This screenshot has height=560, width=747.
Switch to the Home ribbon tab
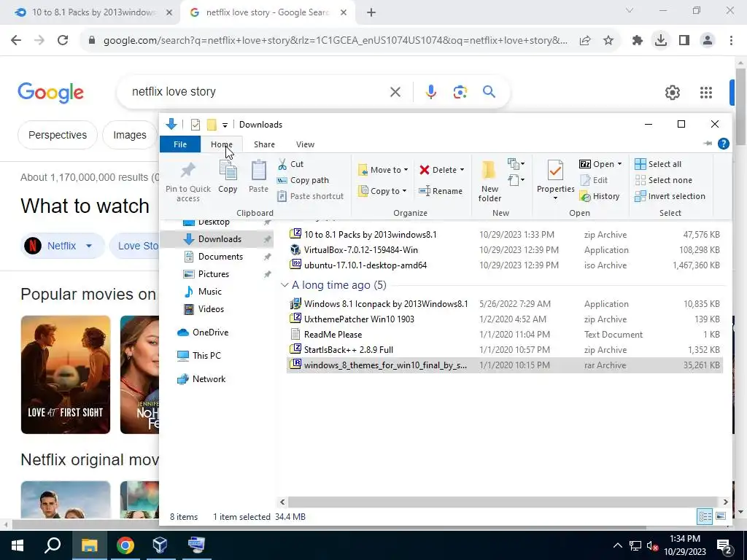click(x=222, y=144)
